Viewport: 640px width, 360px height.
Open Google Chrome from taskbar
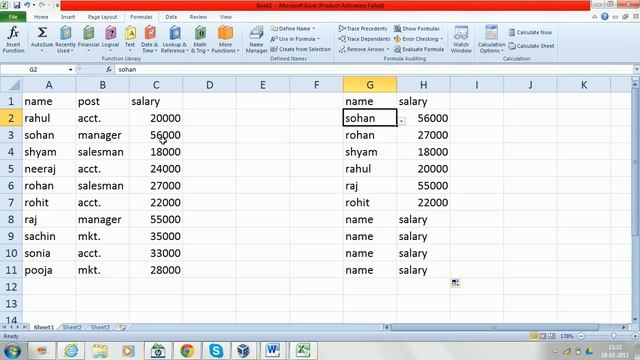[187, 351]
